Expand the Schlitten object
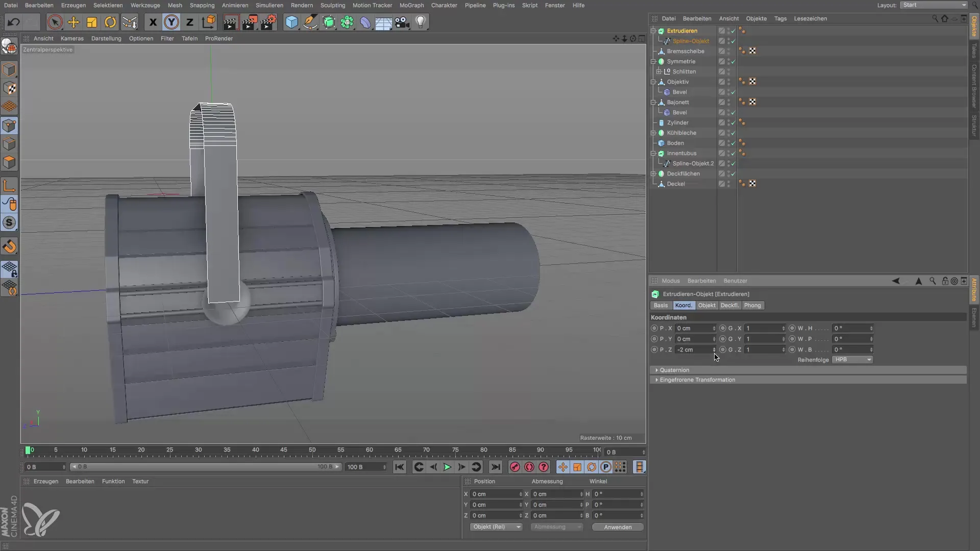980x551 pixels. pyautogui.click(x=659, y=72)
